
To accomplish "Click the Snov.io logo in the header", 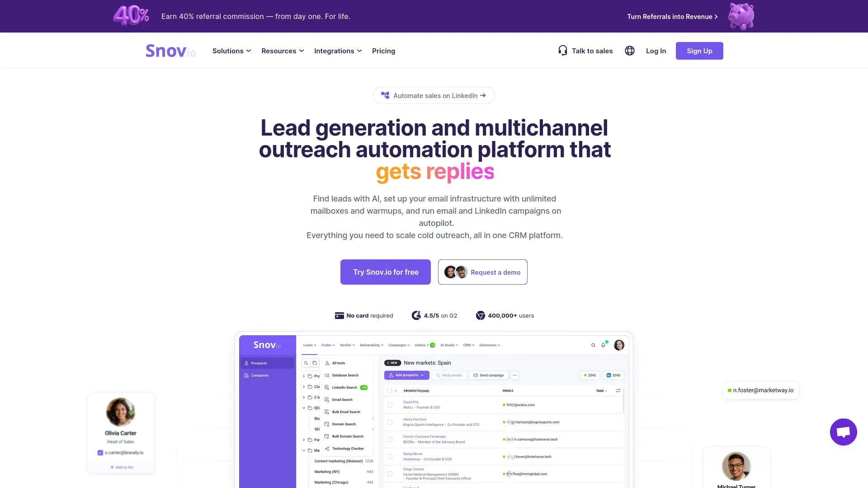I will click(x=171, y=51).
